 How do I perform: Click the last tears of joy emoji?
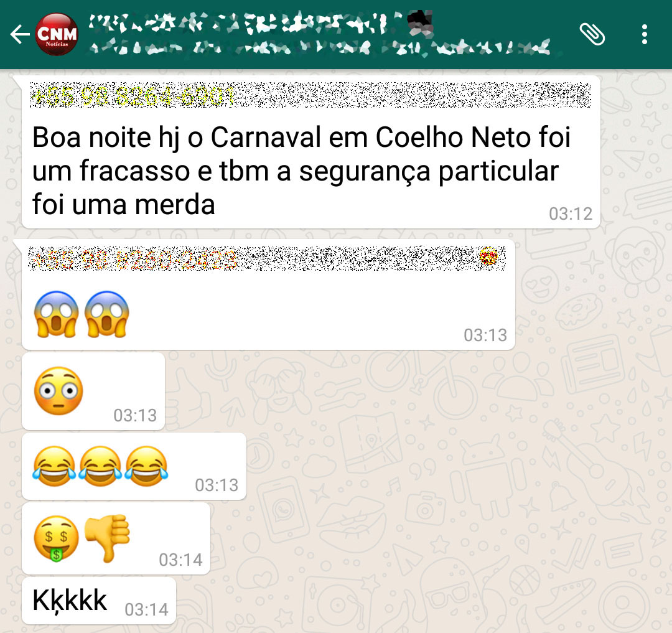click(146, 466)
